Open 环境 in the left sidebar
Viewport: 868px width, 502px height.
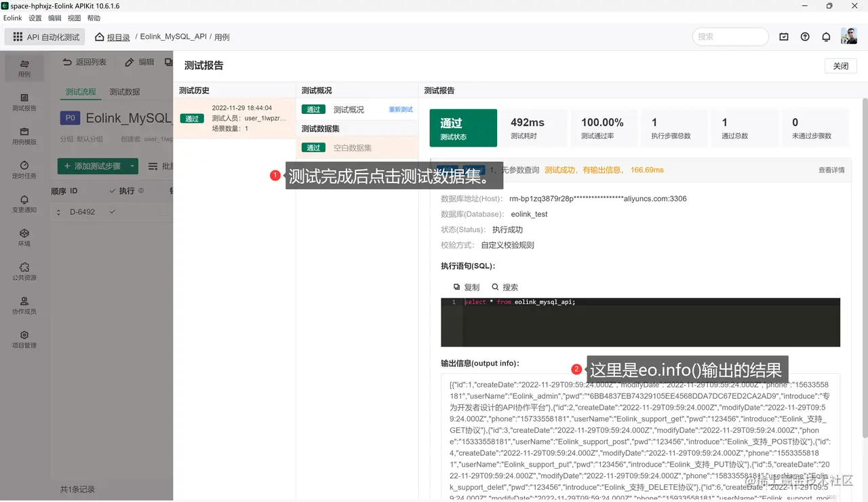[x=24, y=237]
